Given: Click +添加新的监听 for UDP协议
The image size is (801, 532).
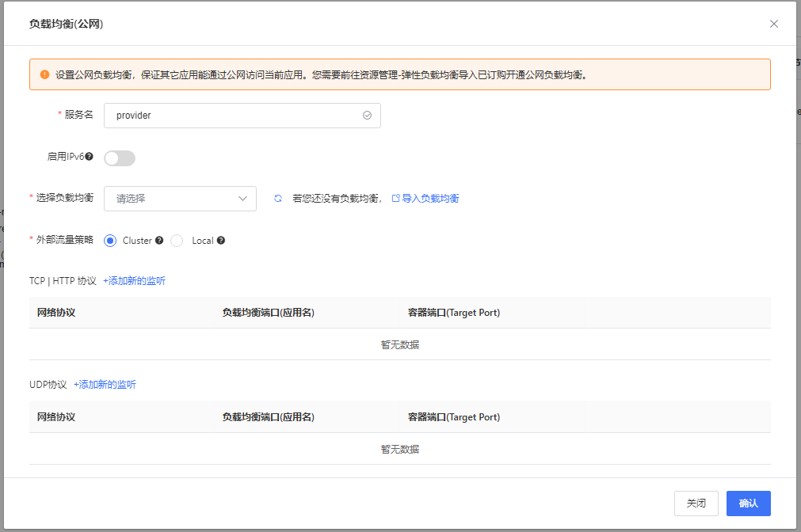Looking at the screenshot, I should [x=105, y=385].
